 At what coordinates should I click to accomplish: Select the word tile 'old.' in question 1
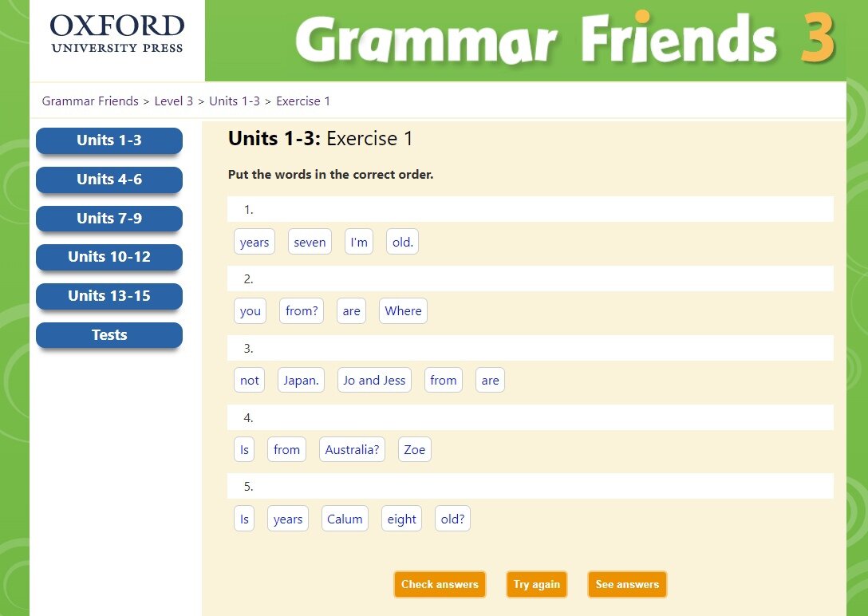402,242
